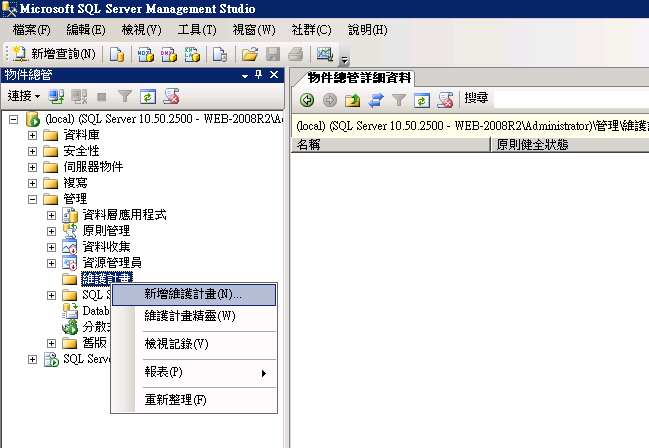
Task: Select the 資料庫 tree item label
Action: click(82, 135)
